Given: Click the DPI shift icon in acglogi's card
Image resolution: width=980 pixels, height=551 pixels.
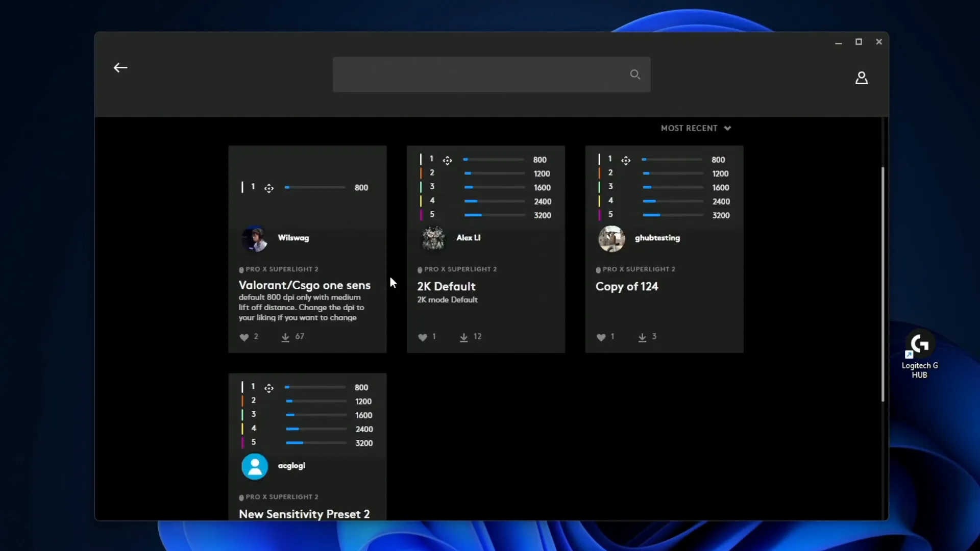Looking at the screenshot, I should [269, 388].
